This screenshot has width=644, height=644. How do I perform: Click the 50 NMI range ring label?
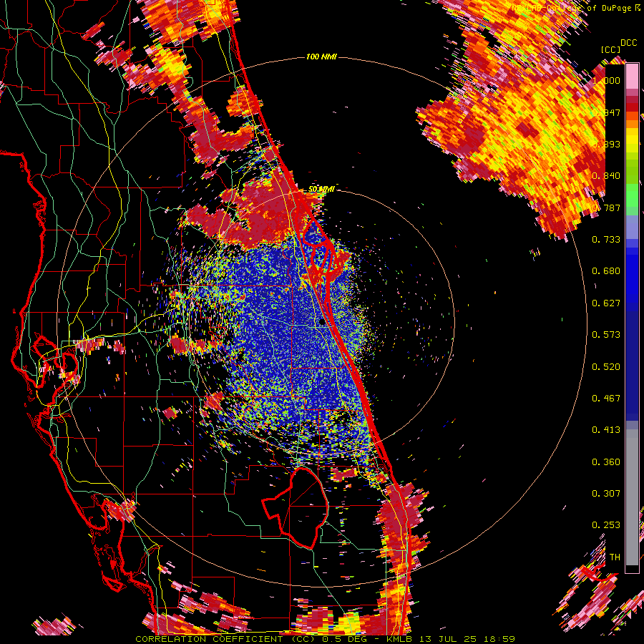point(321,190)
